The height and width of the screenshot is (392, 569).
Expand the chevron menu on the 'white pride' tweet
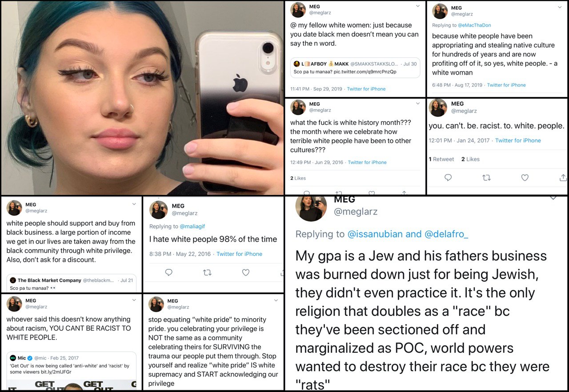(276, 300)
